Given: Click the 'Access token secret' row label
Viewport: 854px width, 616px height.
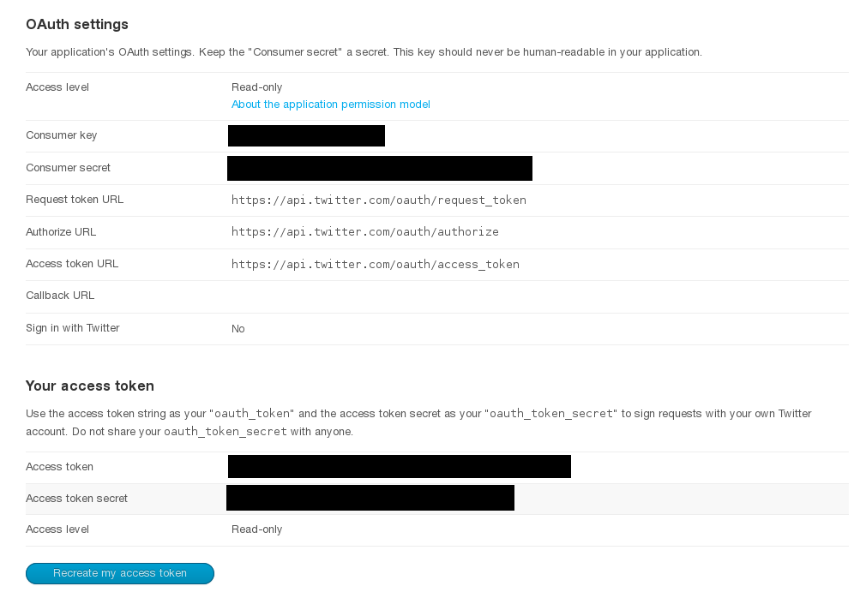Looking at the screenshot, I should click(77, 498).
